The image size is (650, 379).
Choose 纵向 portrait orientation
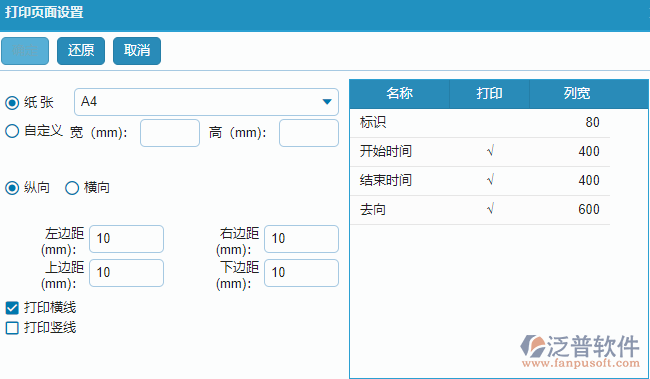(x=12, y=188)
